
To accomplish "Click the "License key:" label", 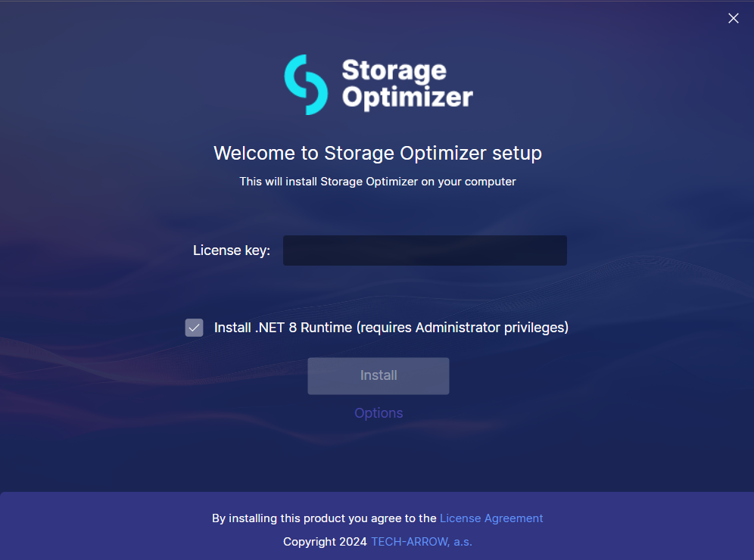I will tap(232, 250).
